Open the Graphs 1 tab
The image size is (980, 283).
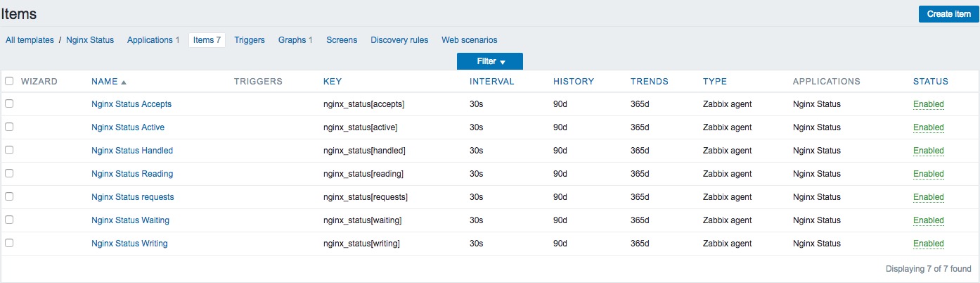[295, 40]
